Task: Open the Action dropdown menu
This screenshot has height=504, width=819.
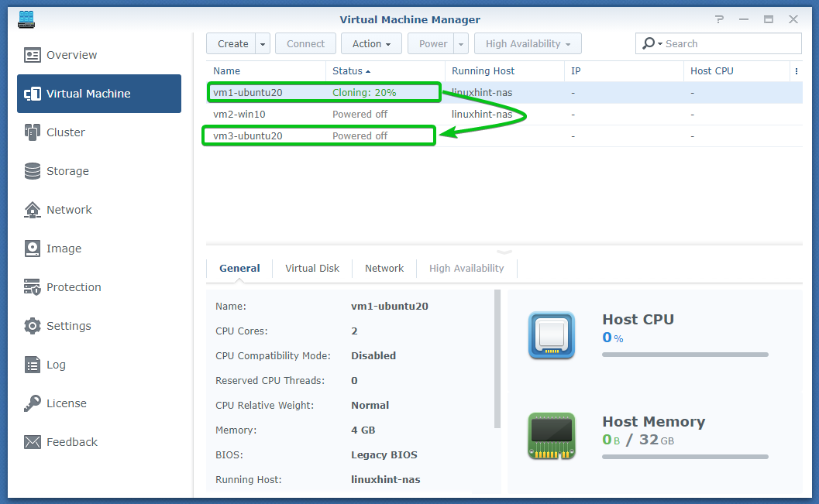Action: [x=371, y=44]
